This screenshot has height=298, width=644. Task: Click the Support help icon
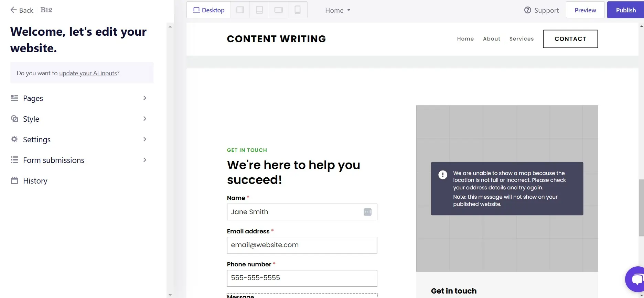click(x=527, y=10)
